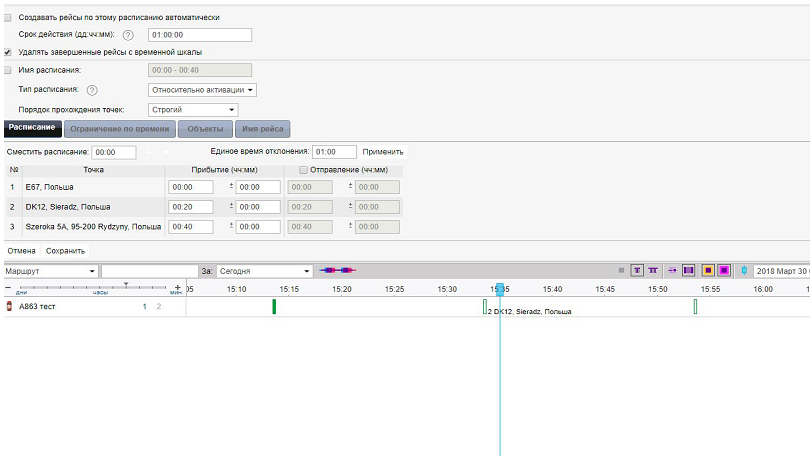Switch to the Ограничение по времени tab
This screenshot has width=810, height=456.
coord(120,129)
